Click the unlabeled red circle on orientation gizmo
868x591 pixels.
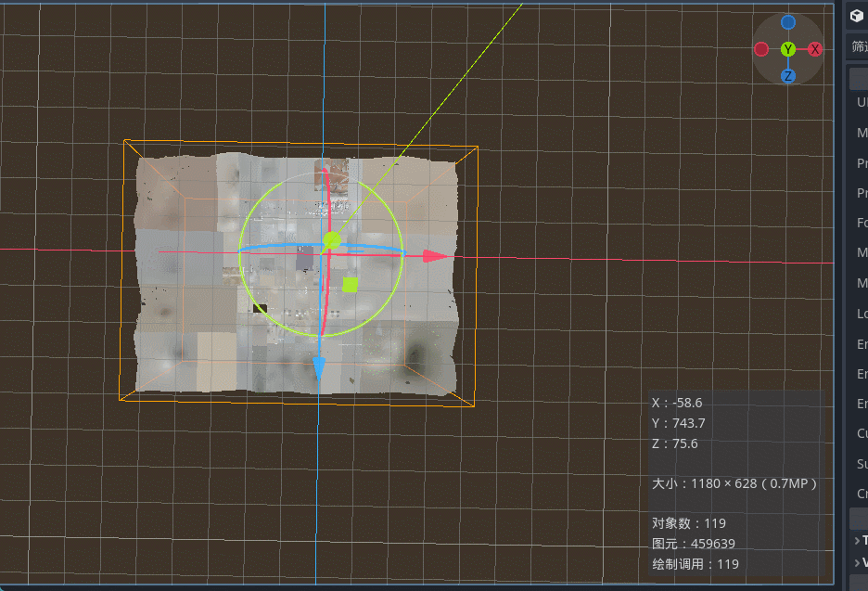(x=761, y=49)
